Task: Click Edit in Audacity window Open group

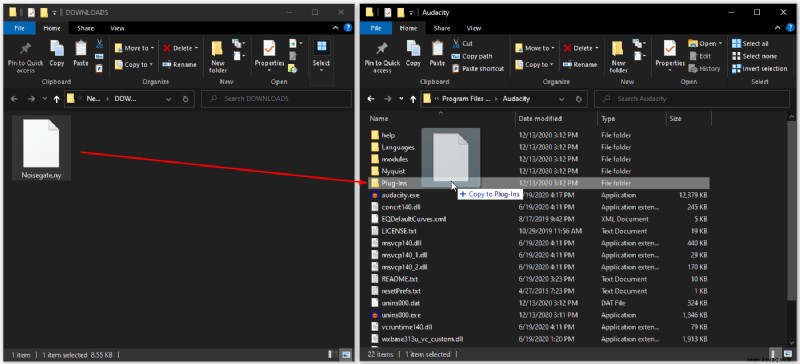Action: coord(699,56)
